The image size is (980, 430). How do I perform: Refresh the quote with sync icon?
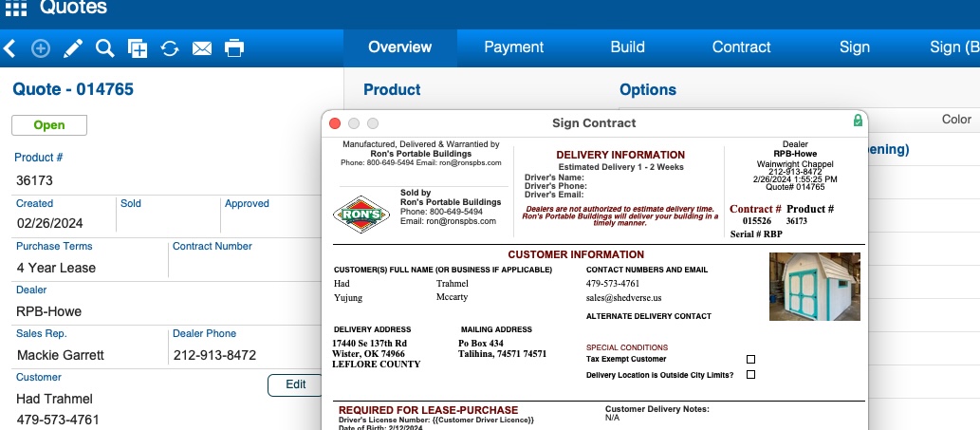pyautogui.click(x=170, y=48)
